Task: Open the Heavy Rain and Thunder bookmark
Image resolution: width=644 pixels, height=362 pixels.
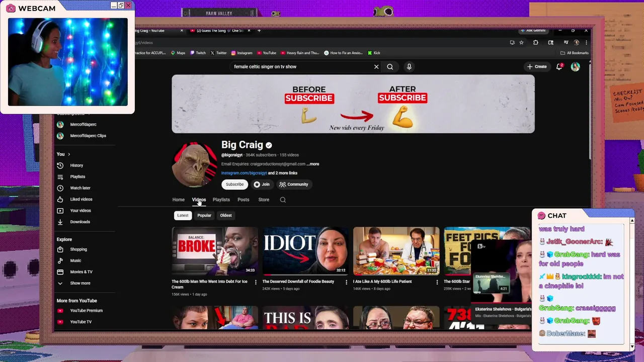Action: [300, 53]
